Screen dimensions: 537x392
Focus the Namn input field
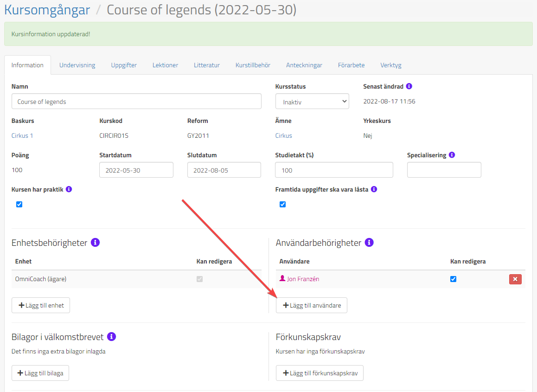(x=136, y=102)
